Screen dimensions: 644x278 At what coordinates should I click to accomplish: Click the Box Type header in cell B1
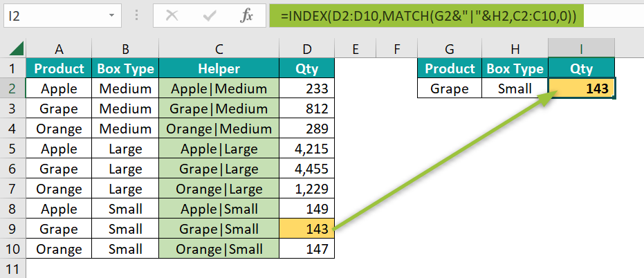(126, 68)
